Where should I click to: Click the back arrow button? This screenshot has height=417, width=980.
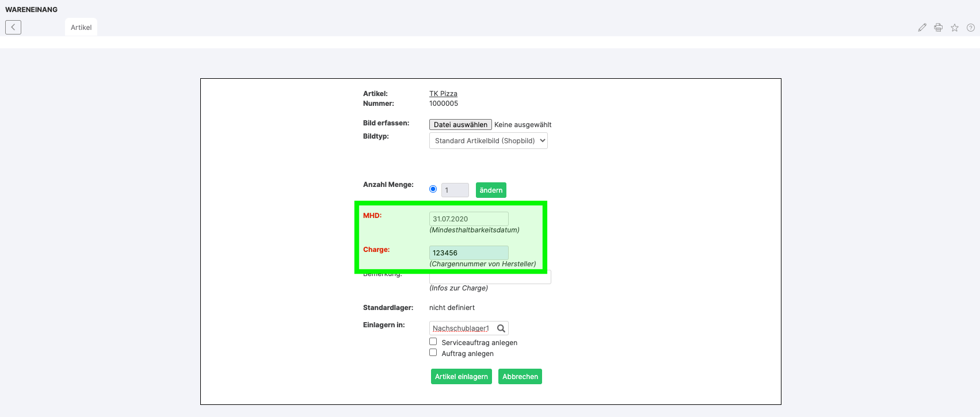(13, 27)
